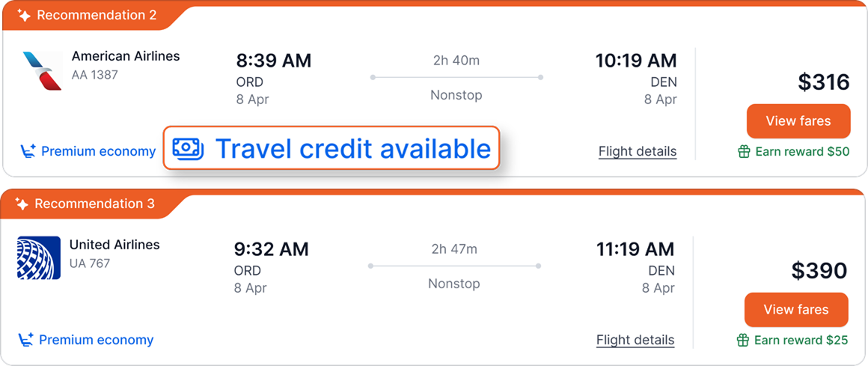Click Premium economy on the American flight
Viewport: 868px width, 366px height.
pos(98,152)
